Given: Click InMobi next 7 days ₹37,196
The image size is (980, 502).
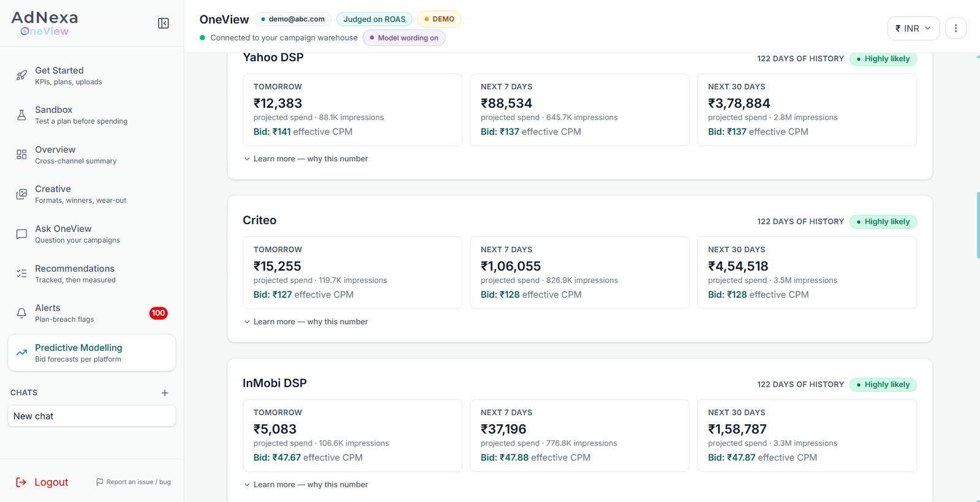Looking at the screenshot, I should [503, 429].
